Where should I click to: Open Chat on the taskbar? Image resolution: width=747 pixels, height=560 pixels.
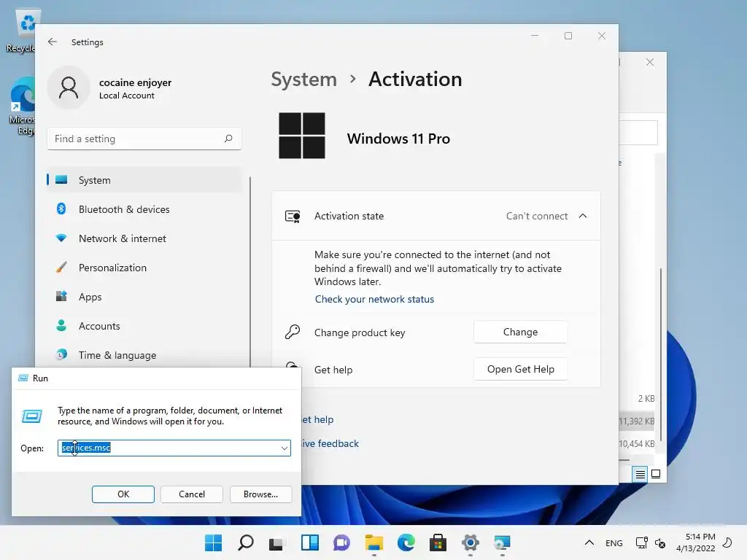pyautogui.click(x=341, y=542)
